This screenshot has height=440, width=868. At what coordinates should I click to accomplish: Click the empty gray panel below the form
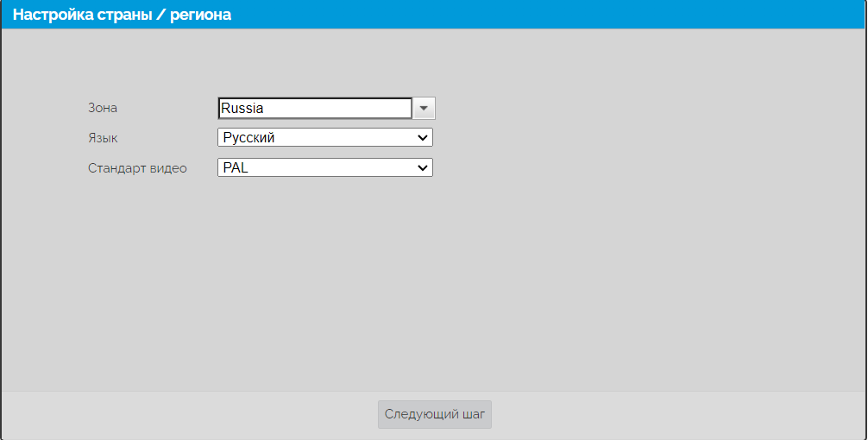pyautogui.click(x=431, y=285)
